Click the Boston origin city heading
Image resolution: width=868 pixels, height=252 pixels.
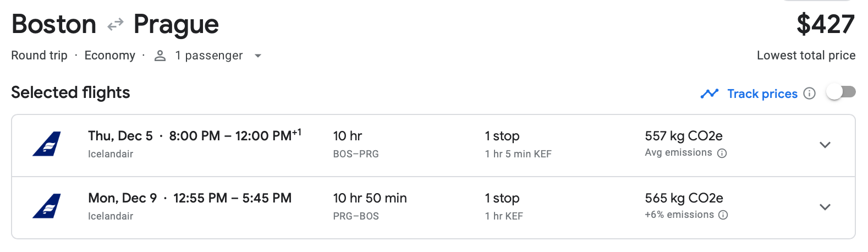coord(54,25)
